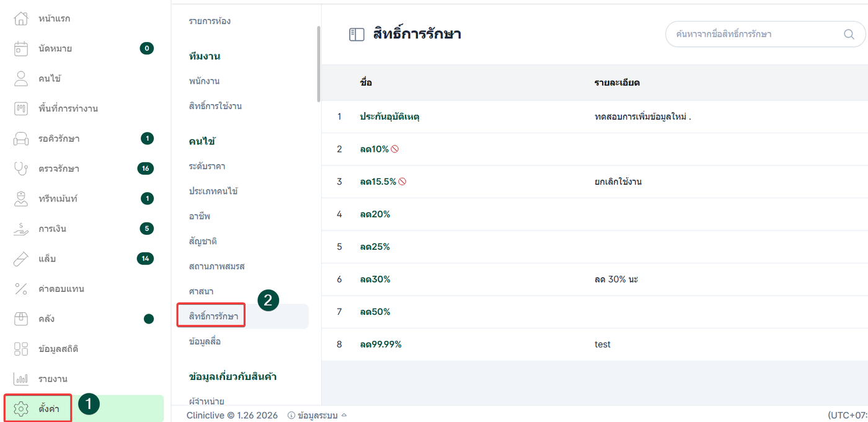Click the submenu vertical scrollbar
The image size is (868, 422).
pyautogui.click(x=319, y=62)
